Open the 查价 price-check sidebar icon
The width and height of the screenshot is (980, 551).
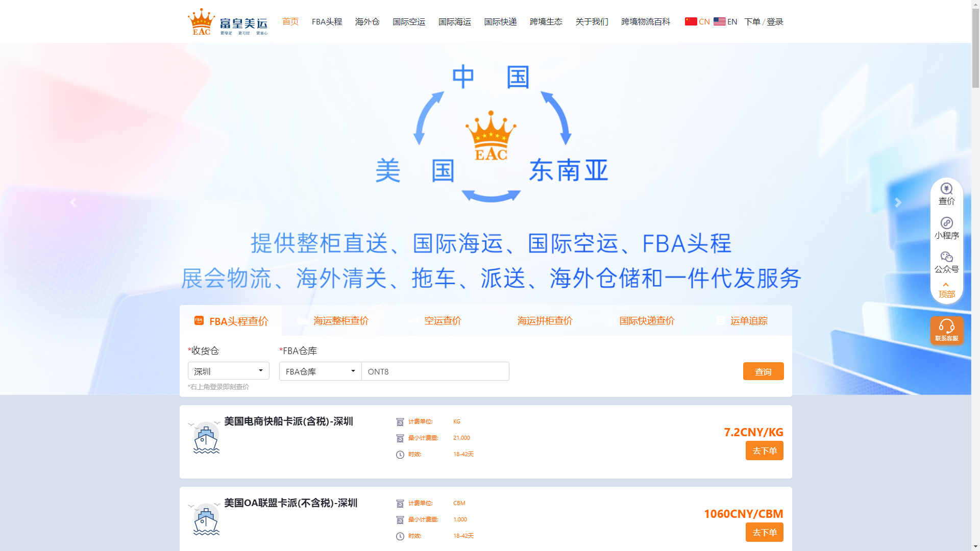(x=946, y=194)
